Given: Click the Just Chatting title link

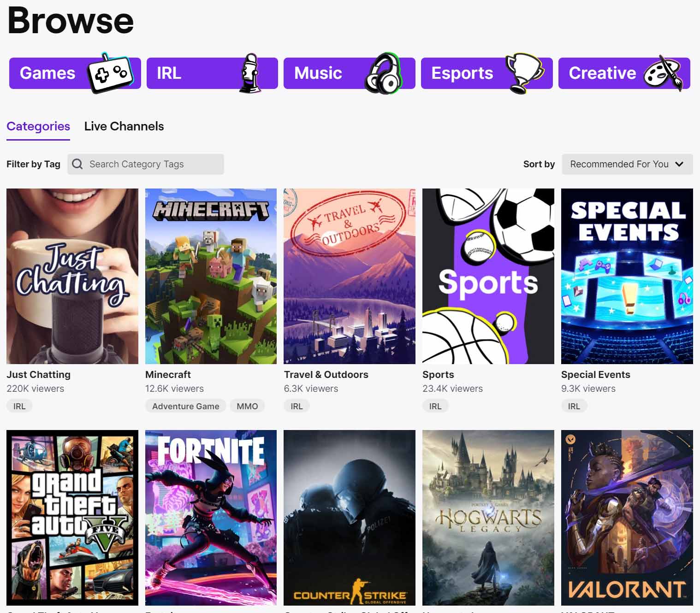Looking at the screenshot, I should coord(39,375).
